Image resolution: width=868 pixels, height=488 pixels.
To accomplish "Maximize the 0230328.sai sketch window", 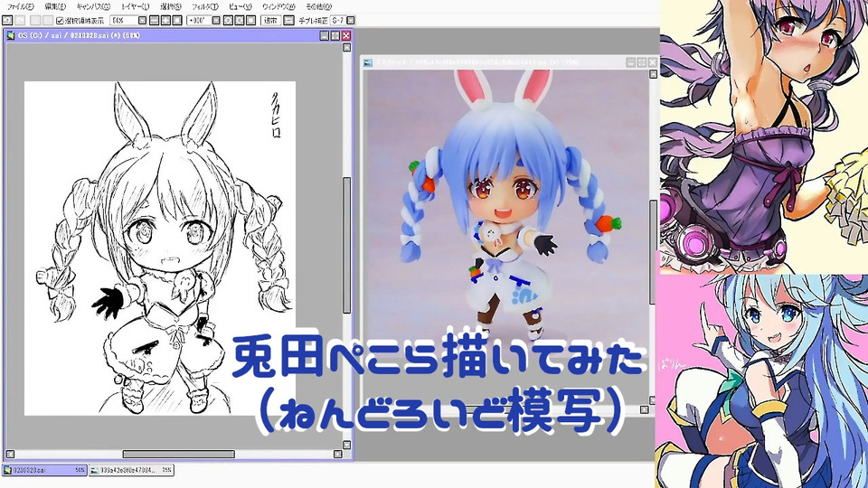I will coord(335,35).
